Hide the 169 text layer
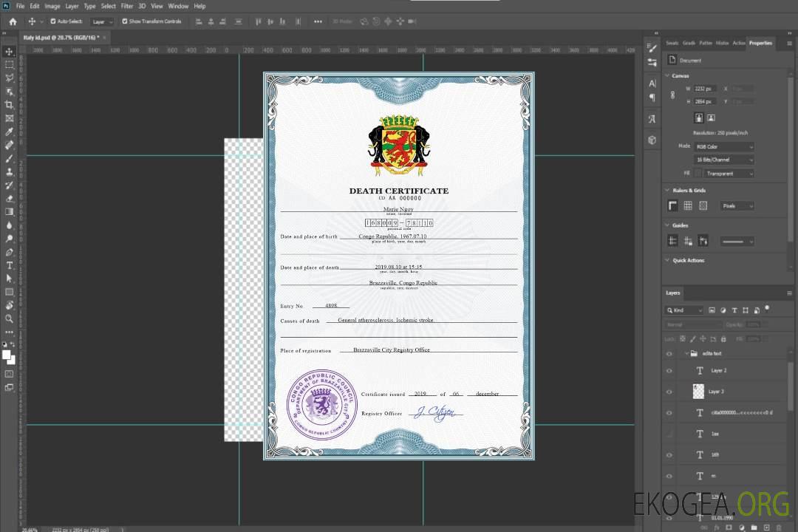Screen dimensions: 798x532 [669, 455]
